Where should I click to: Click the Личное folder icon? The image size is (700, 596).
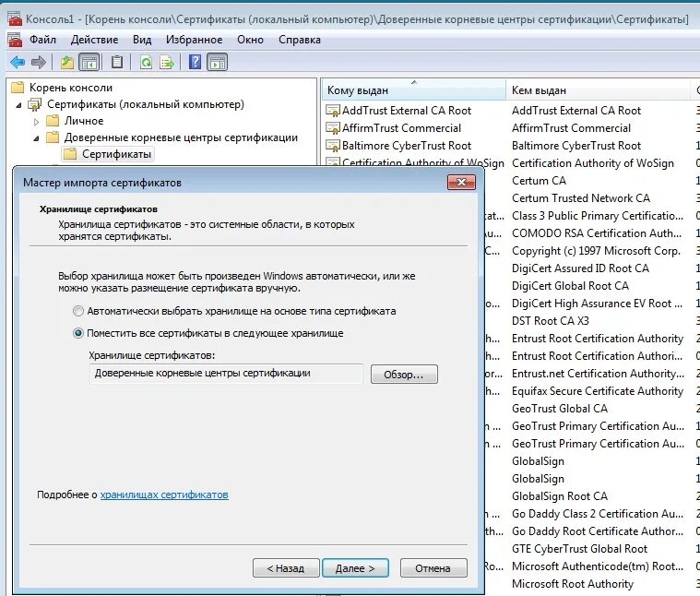tap(53, 121)
